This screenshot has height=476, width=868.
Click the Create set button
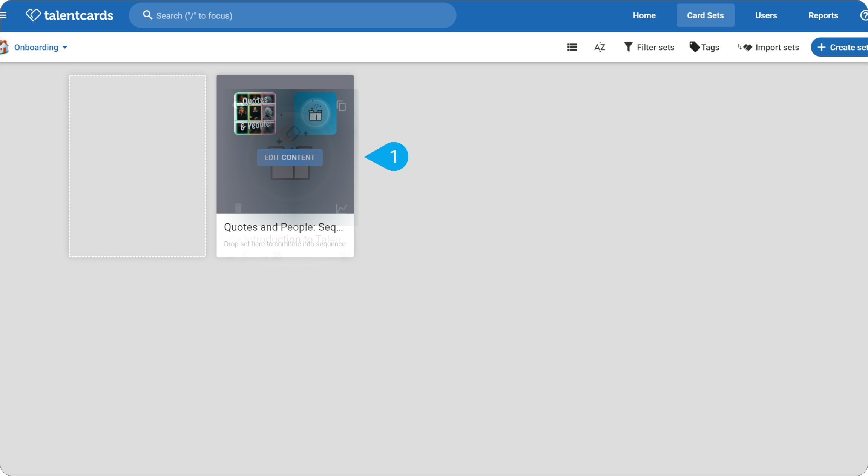click(840, 47)
